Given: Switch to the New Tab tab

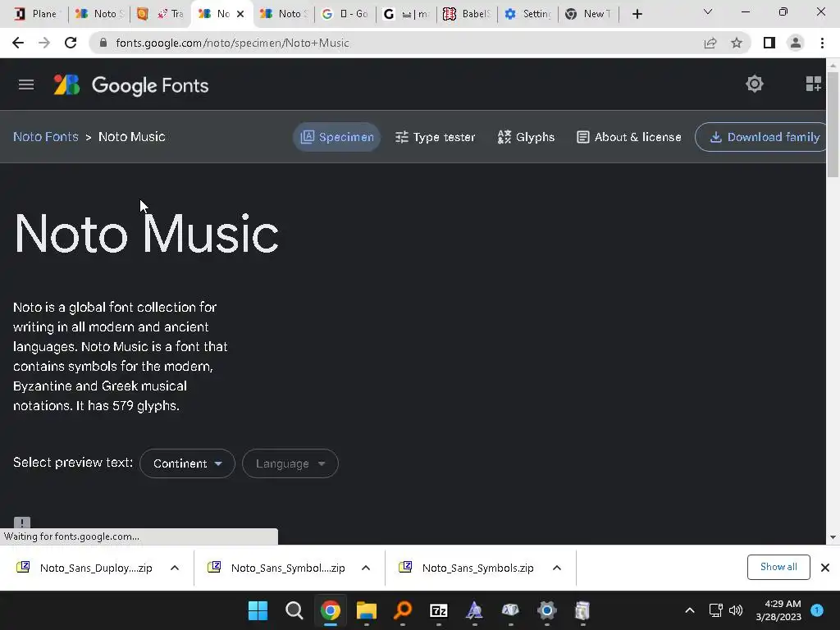Looking at the screenshot, I should pos(589,14).
